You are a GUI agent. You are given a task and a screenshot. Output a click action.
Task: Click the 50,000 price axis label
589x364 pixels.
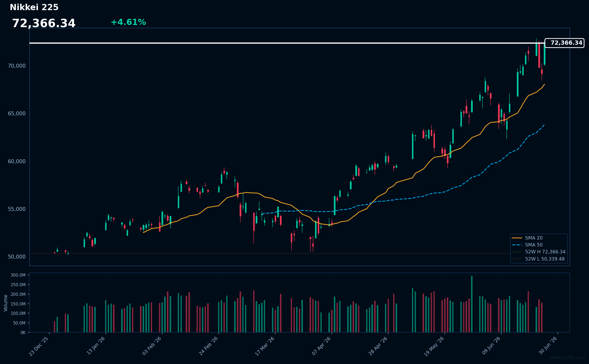point(17,257)
